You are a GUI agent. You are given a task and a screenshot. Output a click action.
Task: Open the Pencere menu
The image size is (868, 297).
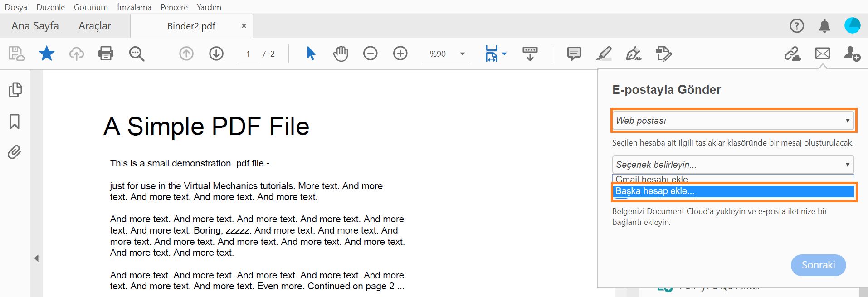pos(174,7)
